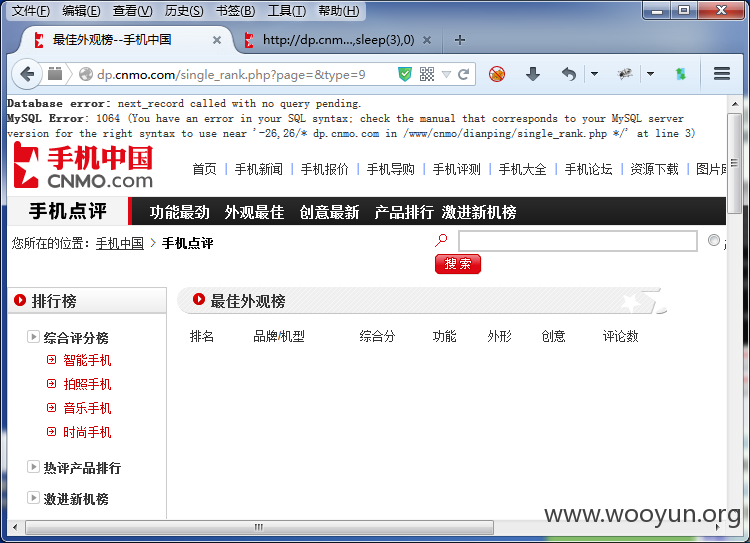750x543 pixels.
Task: Select 外观最佳 in black menu bar
Action: click(254, 212)
